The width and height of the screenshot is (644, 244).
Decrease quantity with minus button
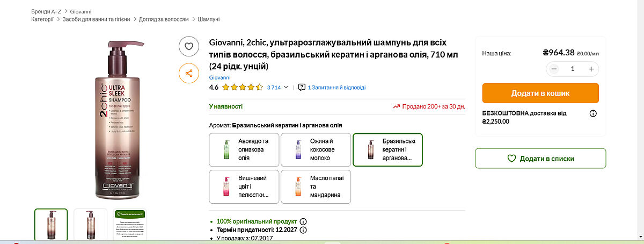pyautogui.click(x=554, y=69)
